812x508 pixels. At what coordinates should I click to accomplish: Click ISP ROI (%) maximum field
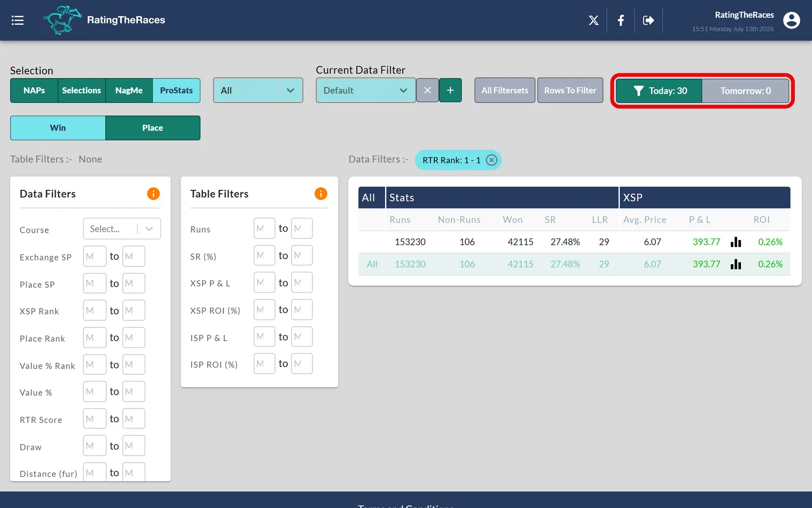click(302, 364)
